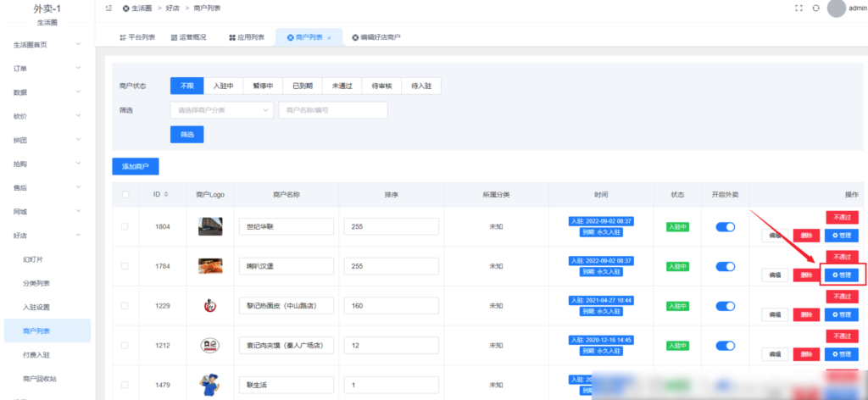Open 管理 gear button for 喇叭汉堡
Viewport: 868px width, 400px height.
click(842, 275)
